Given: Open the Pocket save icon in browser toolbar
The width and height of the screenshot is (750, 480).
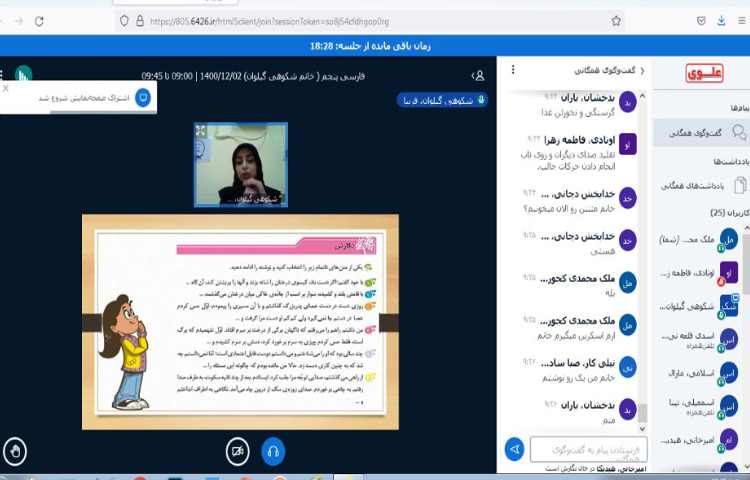Looking at the screenshot, I should (x=701, y=21).
